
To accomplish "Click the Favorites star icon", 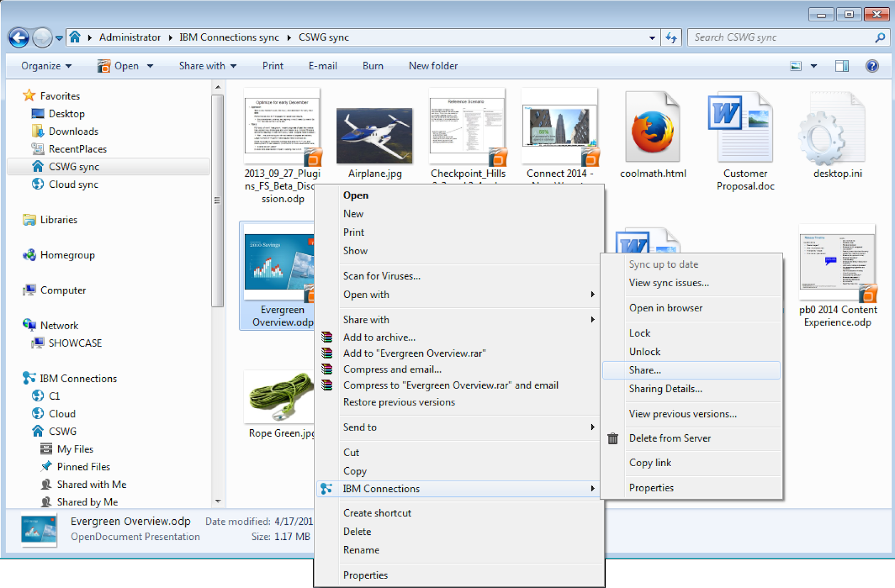I will tap(29, 96).
